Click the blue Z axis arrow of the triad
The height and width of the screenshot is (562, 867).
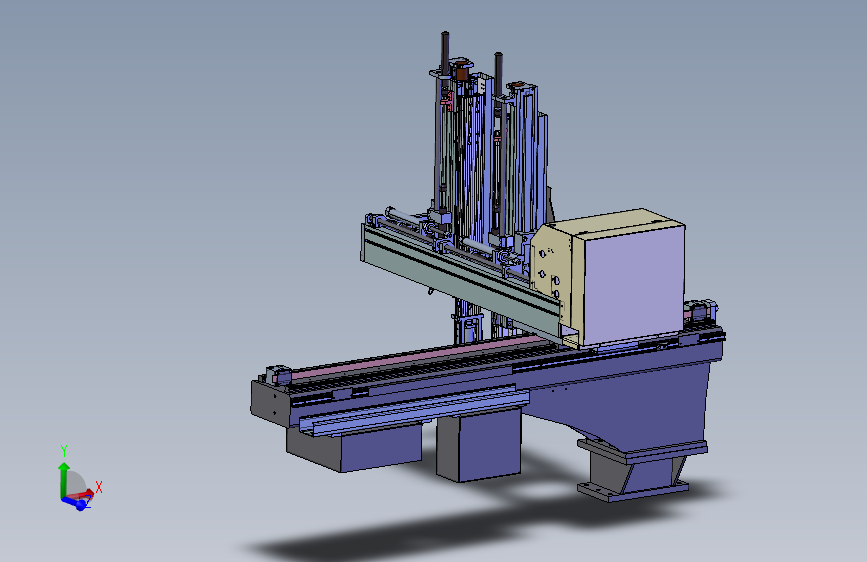[x=75, y=503]
